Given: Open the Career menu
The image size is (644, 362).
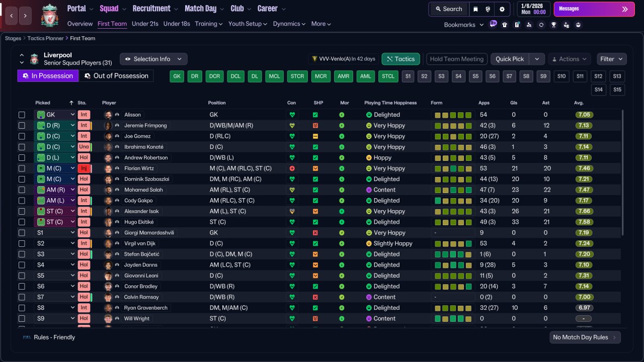Looking at the screenshot, I should coord(272,9).
